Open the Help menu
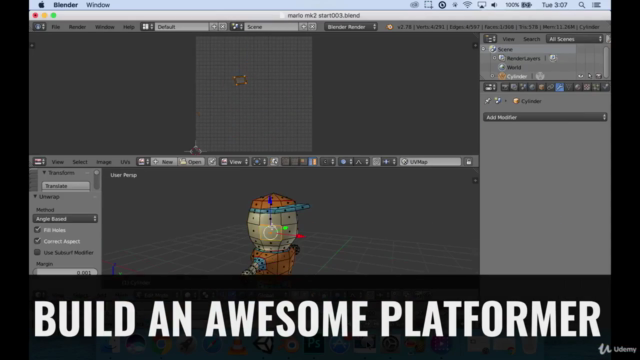640x360 pixels. click(129, 27)
